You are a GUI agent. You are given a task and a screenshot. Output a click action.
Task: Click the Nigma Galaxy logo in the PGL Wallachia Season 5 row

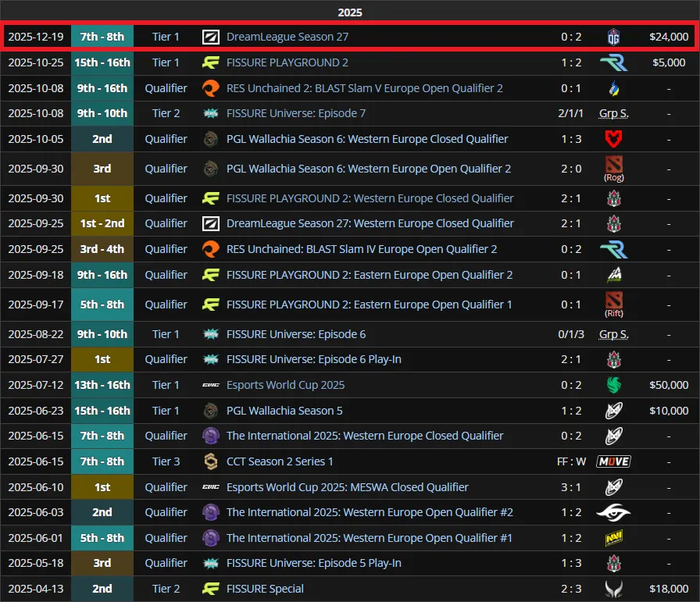(614, 411)
